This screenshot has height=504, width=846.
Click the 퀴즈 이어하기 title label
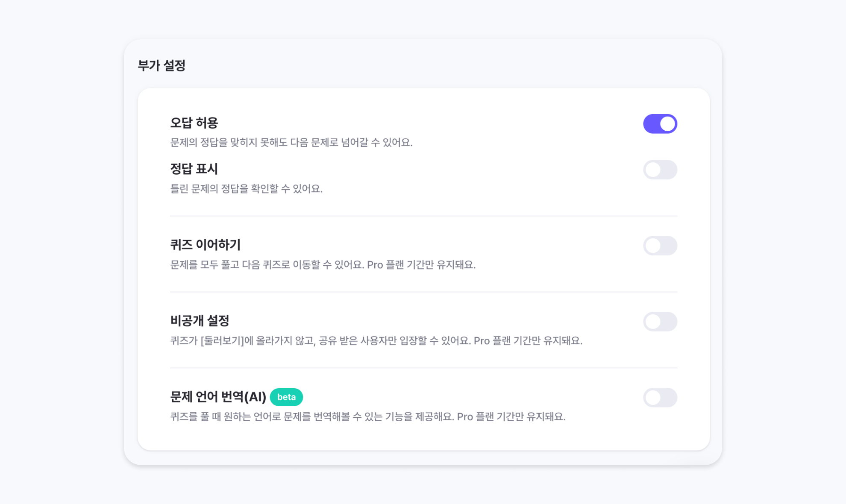205,245
